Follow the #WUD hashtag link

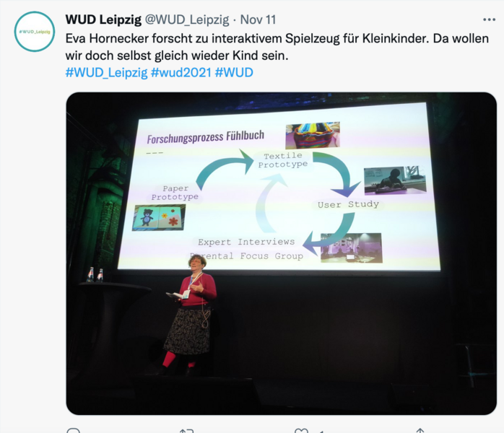(234, 73)
